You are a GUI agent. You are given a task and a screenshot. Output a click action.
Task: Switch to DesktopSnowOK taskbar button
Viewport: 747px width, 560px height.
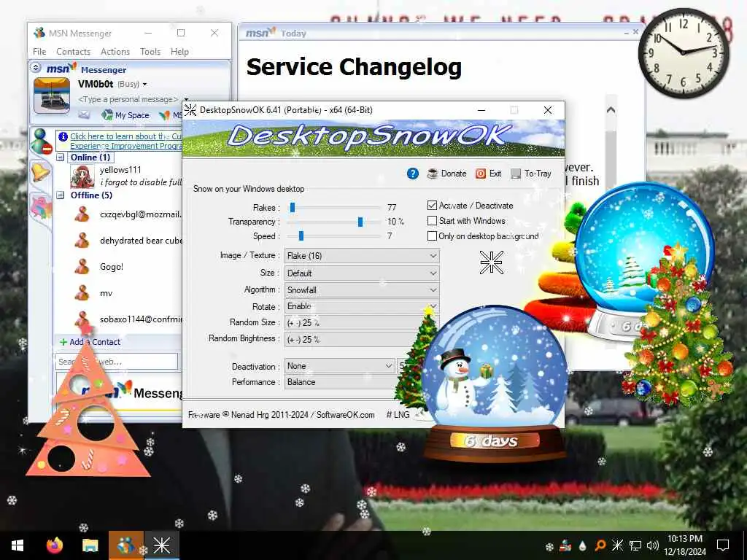pyautogui.click(x=161, y=545)
